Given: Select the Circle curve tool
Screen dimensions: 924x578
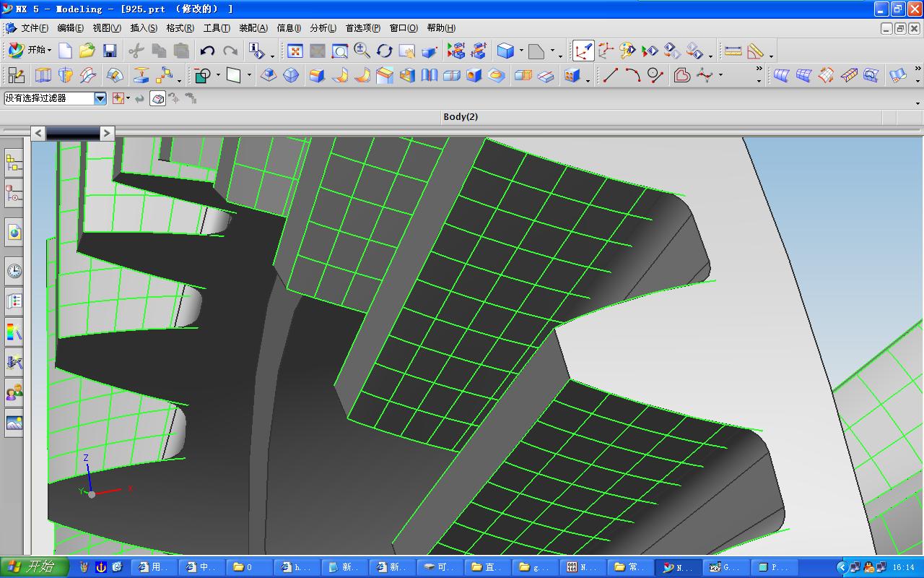Looking at the screenshot, I should click(x=655, y=75).
